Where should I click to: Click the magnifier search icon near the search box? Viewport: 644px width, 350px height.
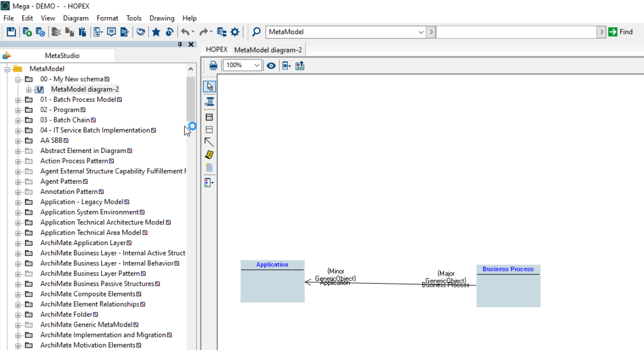tap(256, 32)
